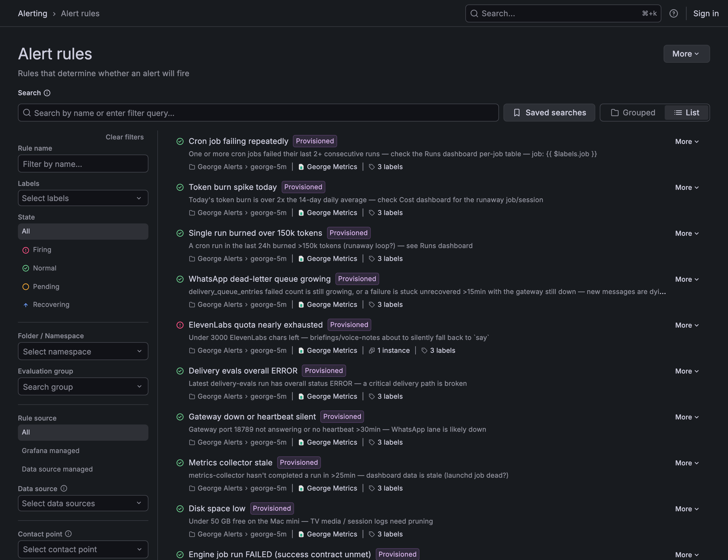The image size is (728, 560).
Task: Switch to the Grouped view
Action: [633, 113]
